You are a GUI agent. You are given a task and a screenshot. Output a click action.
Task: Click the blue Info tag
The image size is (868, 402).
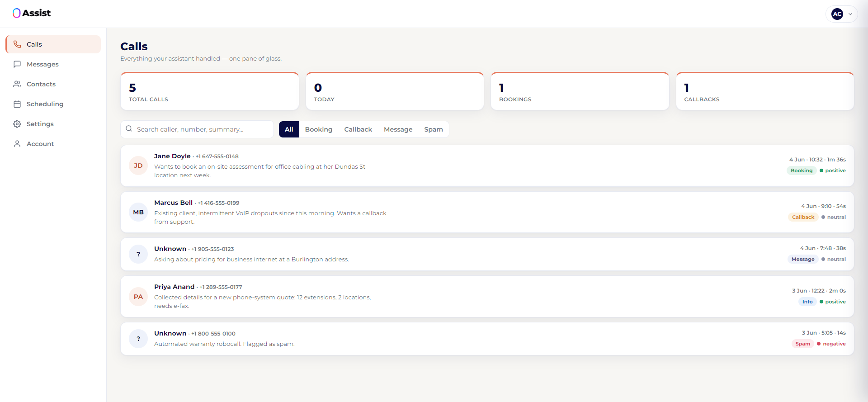807,302
